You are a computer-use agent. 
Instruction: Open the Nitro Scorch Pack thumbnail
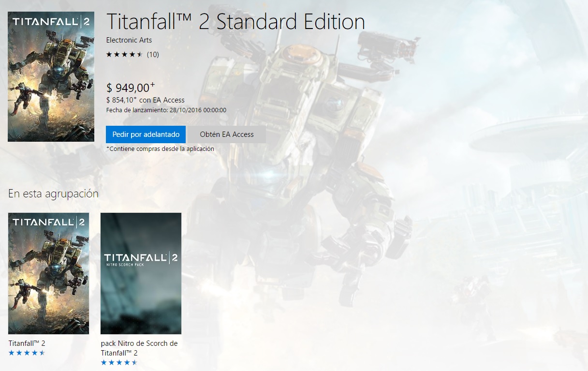point(141,273)
